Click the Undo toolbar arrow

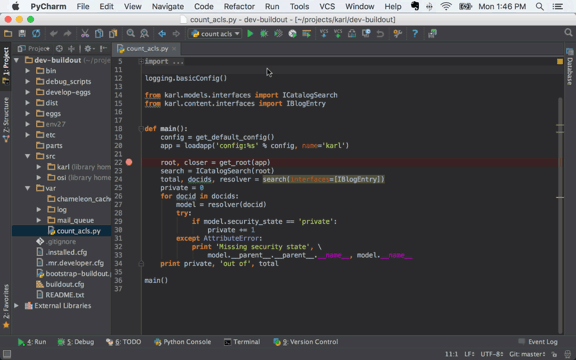click(x=54, y=34)
